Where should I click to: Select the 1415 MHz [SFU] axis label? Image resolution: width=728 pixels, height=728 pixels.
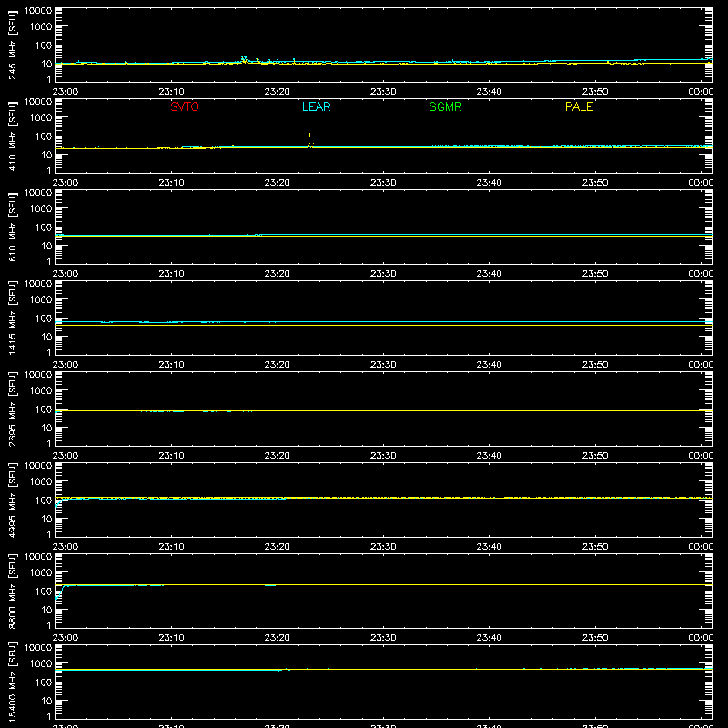[12, 318]
